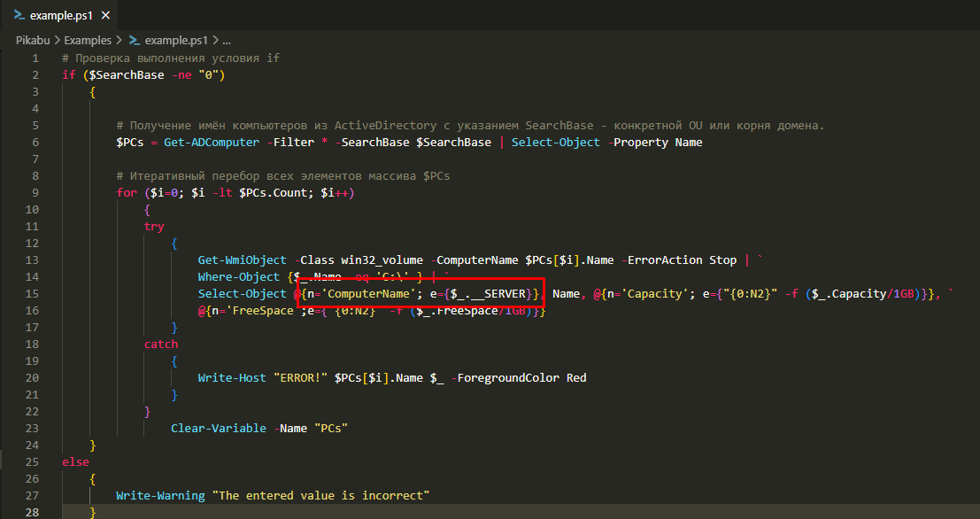Click the 'catch' keyword
The width and height of the screenshot is (980, 519).
(x=160, y=345)
